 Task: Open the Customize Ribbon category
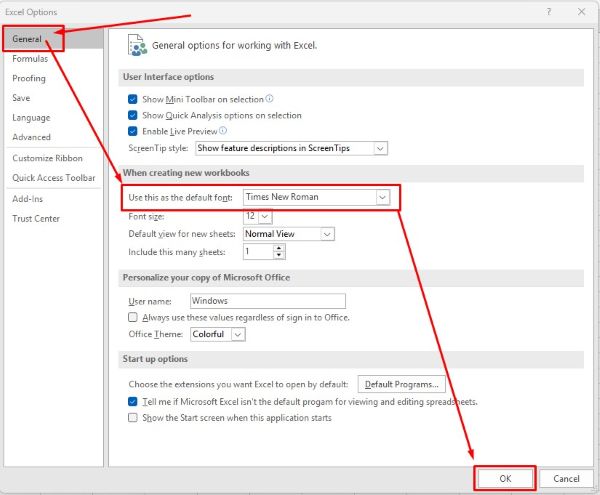(47, 158)
